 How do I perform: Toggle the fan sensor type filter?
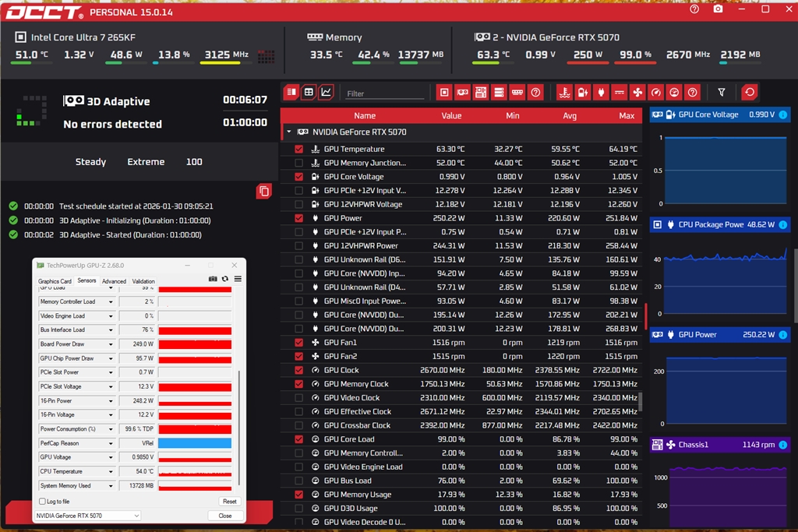coord(637,92)
